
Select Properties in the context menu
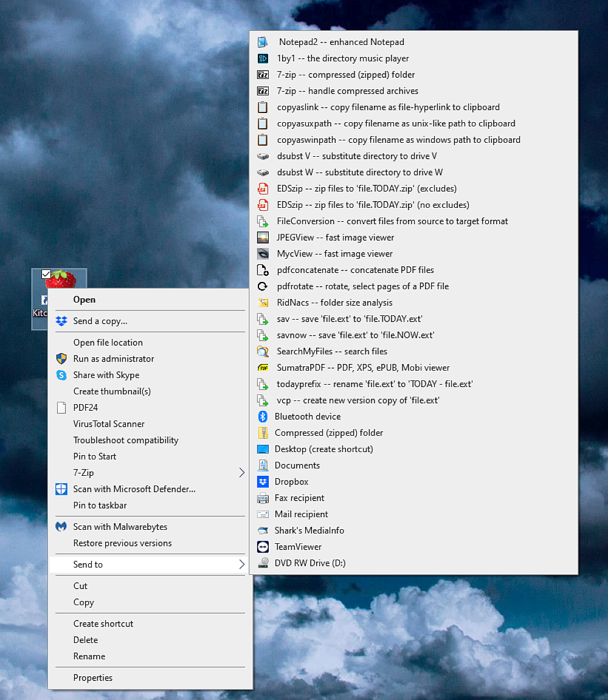[x=150, y=678]
